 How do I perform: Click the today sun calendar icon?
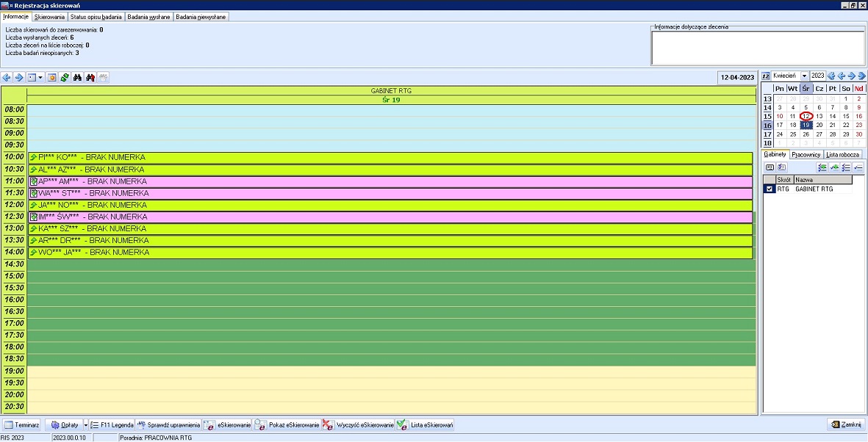point(52,77)
